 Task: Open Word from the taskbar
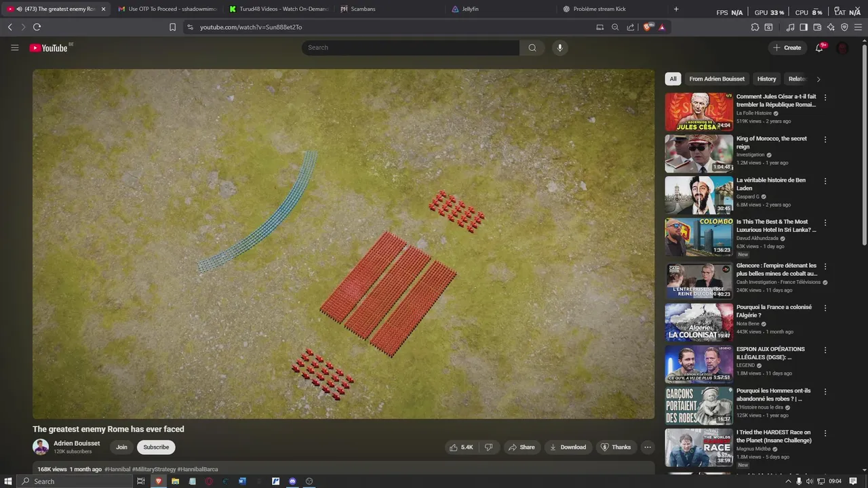point(243,481)
